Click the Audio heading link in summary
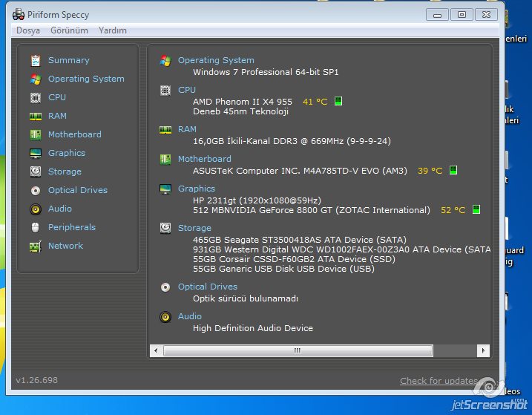 (190, 316)
